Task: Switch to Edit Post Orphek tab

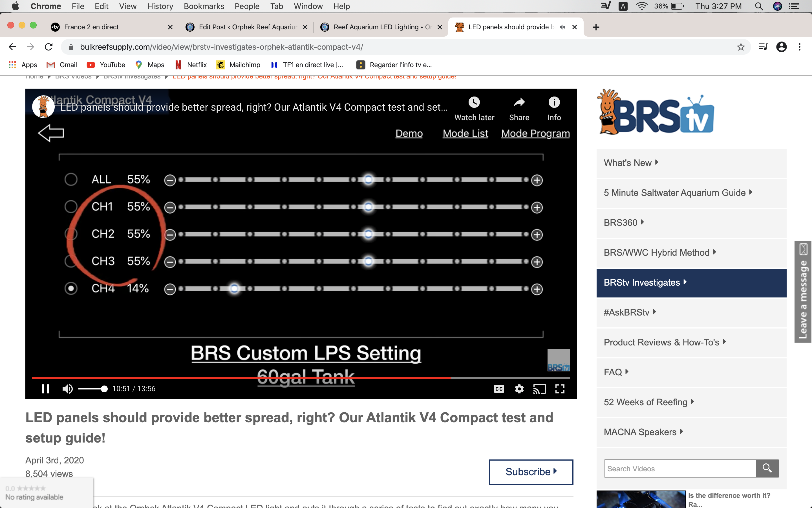Action: (247, 27)
